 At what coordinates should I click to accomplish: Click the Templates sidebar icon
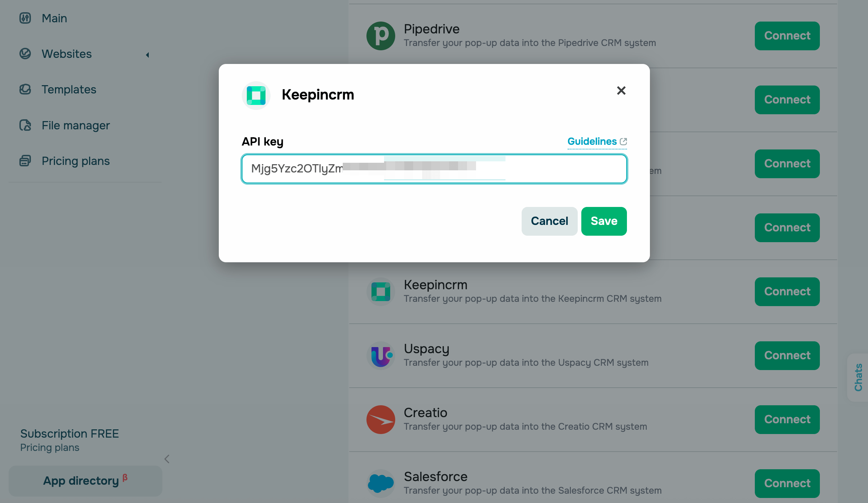tap(25, 89)
